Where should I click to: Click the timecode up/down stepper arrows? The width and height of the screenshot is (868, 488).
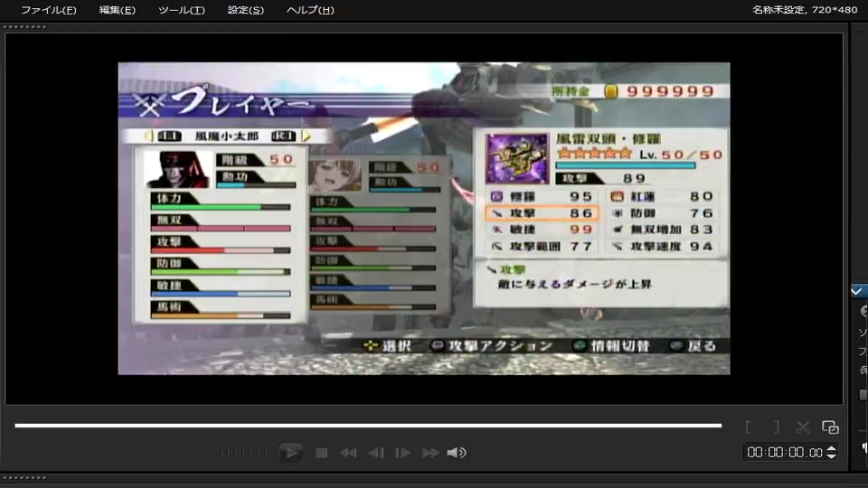pyautogui.click(x=831, y=453)
